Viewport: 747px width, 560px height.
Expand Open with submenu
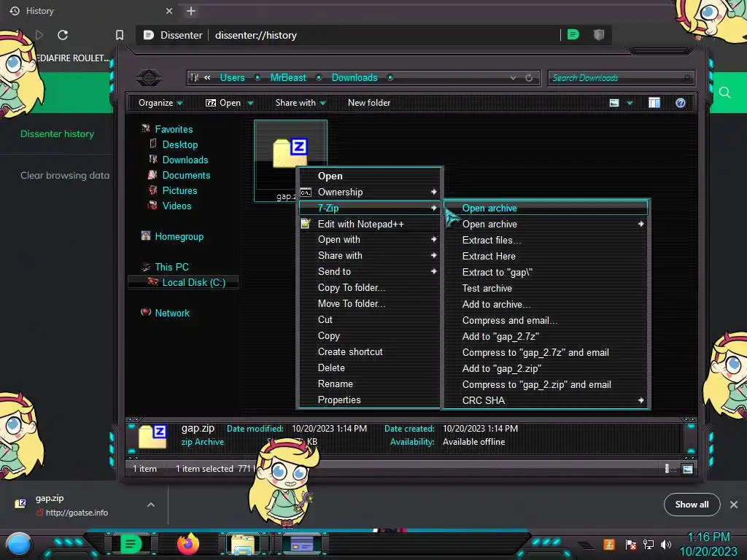point(368,239)
